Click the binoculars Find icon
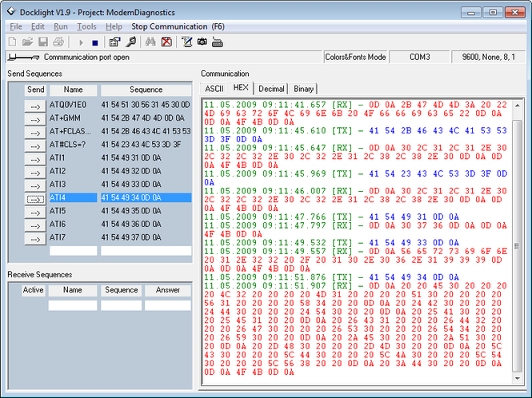 click(x=150, y=42)
